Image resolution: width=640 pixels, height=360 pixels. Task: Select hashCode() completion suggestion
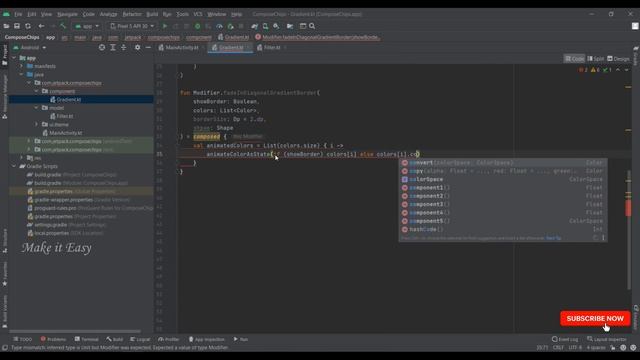coord(503,229)
